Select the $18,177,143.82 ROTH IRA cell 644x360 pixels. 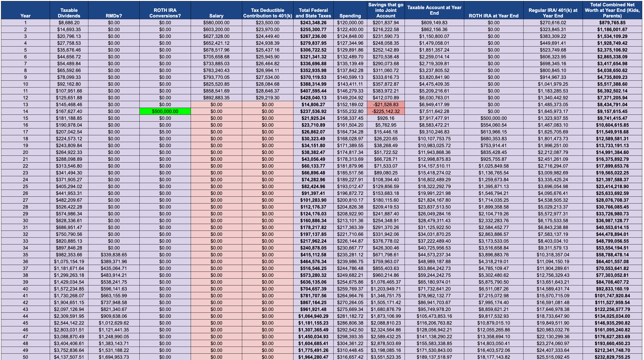click(x=493, y=357)
